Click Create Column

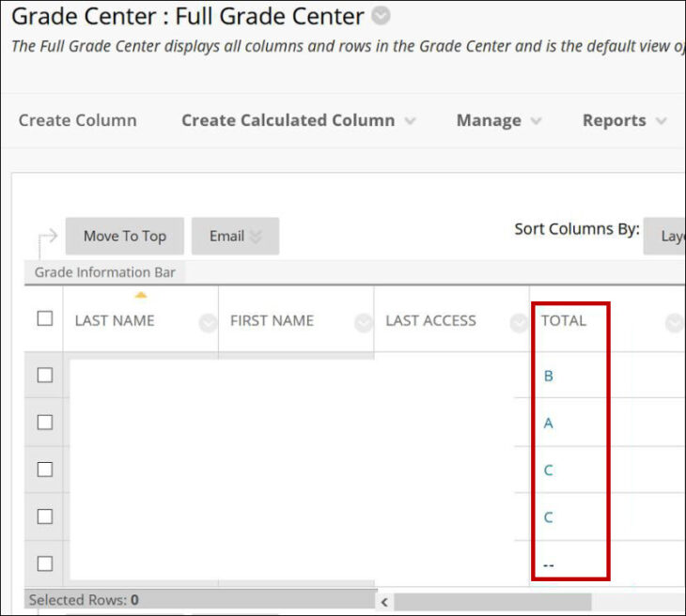(x=77, y=120)
